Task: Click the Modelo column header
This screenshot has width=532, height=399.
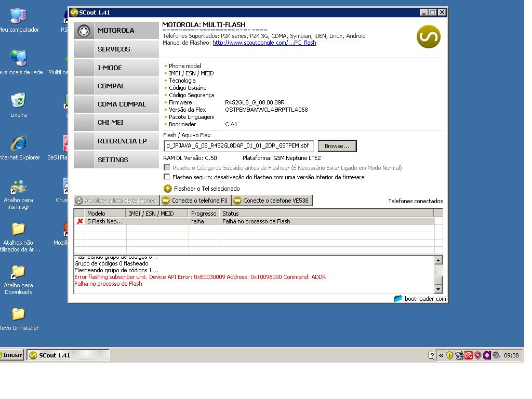Action: click(105, 214)
